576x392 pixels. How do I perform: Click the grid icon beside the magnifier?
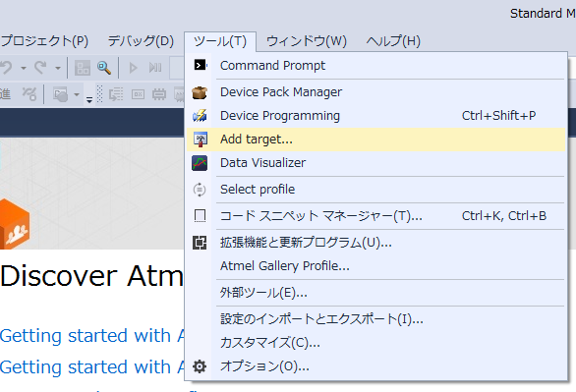click(x=83, y=68)
